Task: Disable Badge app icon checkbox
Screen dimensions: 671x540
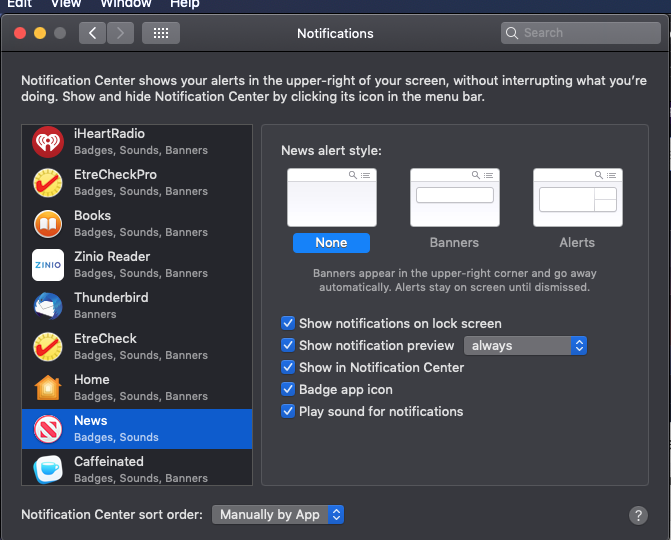Action: click(x=288, y=389)
